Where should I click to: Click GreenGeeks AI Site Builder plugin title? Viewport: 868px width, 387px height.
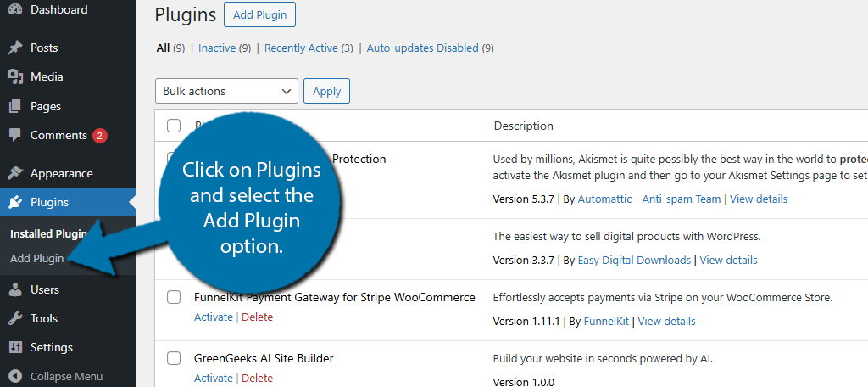pyautogui.click(x=264, y=359)
